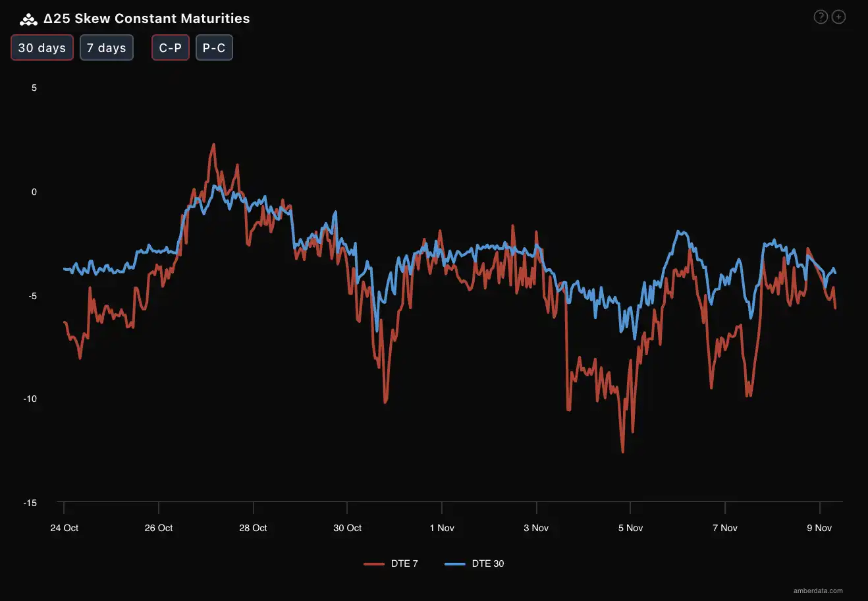
Task: Open the help question mark icon
Action: (x=821, y=17)
